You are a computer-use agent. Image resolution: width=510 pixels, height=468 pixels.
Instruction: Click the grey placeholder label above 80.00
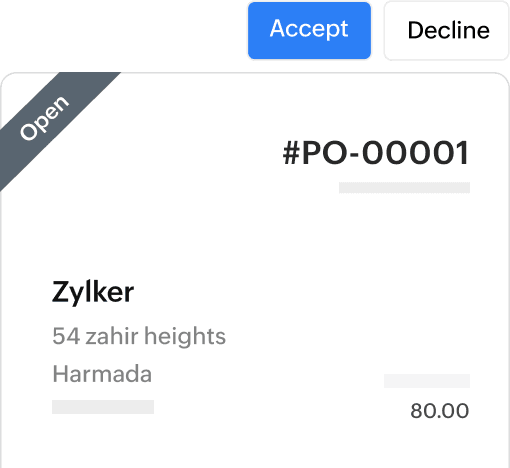click(x=427, y=381)
